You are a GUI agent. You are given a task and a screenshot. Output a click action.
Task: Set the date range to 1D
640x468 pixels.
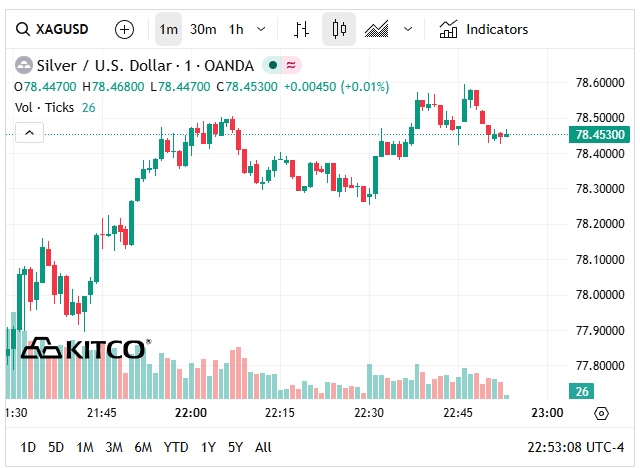point(28,447)
